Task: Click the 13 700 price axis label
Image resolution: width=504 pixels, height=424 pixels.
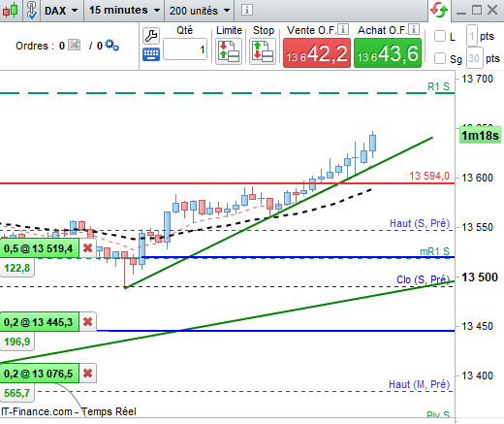Action: pos(477,79)
